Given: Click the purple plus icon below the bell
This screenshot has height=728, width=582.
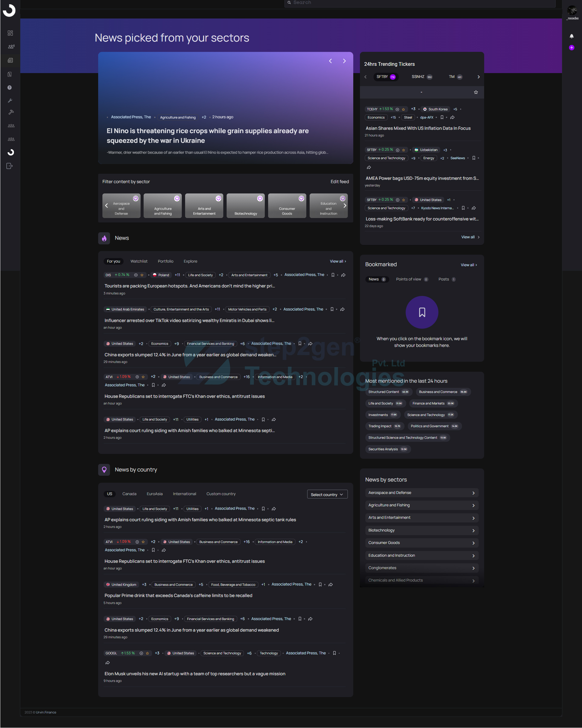Looking at the screenshot, I should 571,48.
